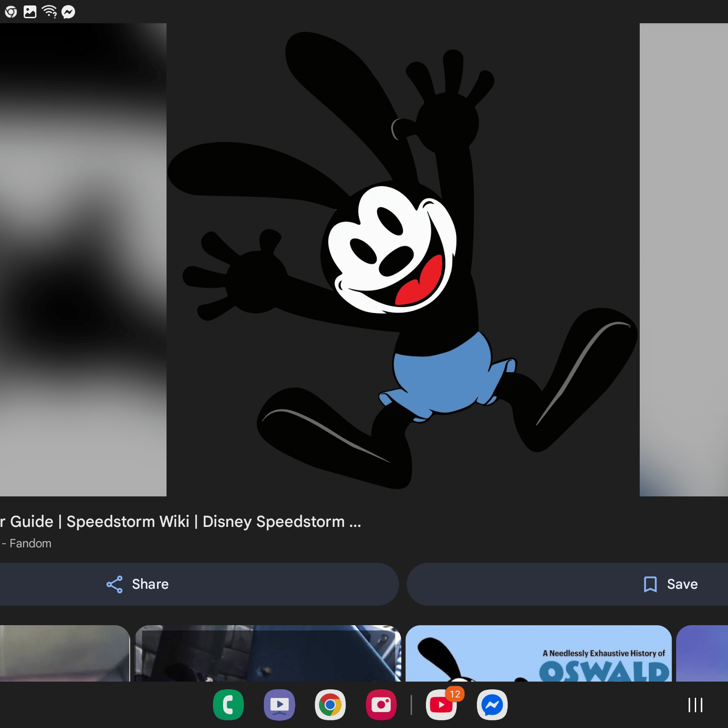
Task: Open the grayish-brown related thumbnail at bottom left
Action: (x=65, y=653)
